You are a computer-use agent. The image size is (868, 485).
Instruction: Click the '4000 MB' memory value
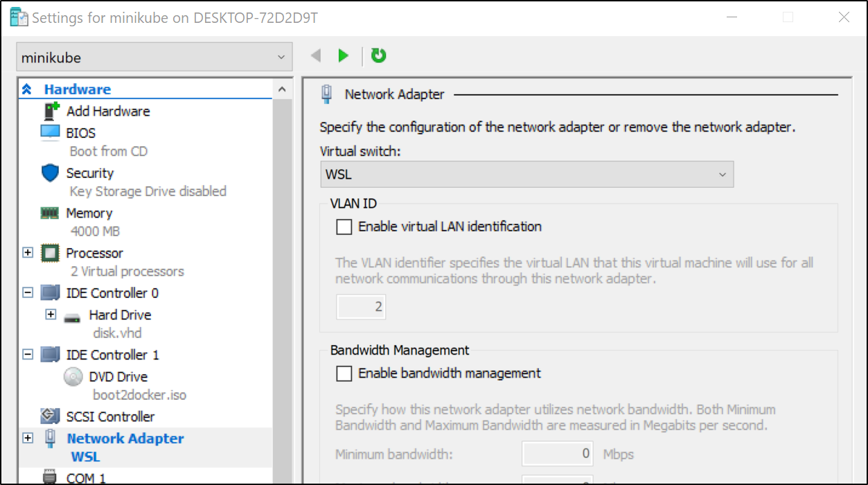[96, 231]
